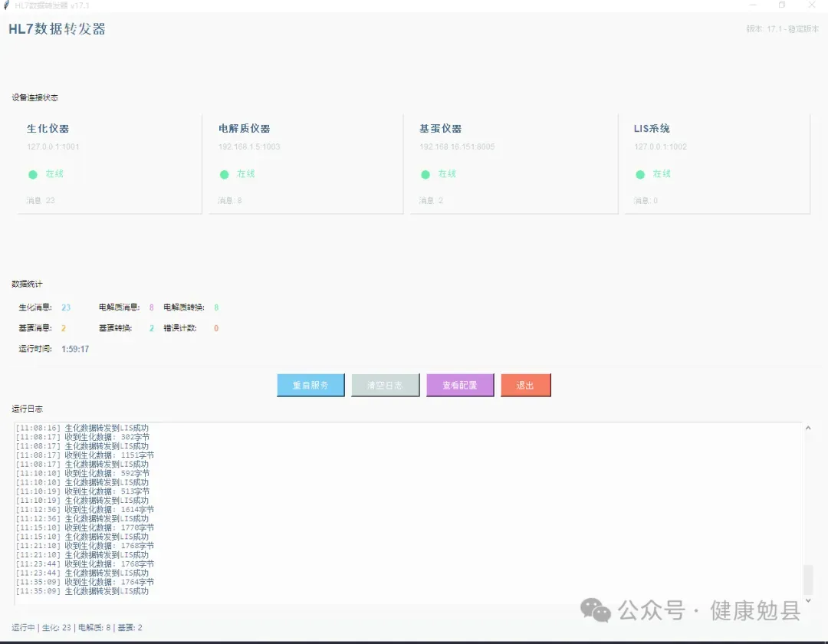This screenshot has height=644, width=828.
Task: Click the green status dot for LIS系统
Action: 640,175
